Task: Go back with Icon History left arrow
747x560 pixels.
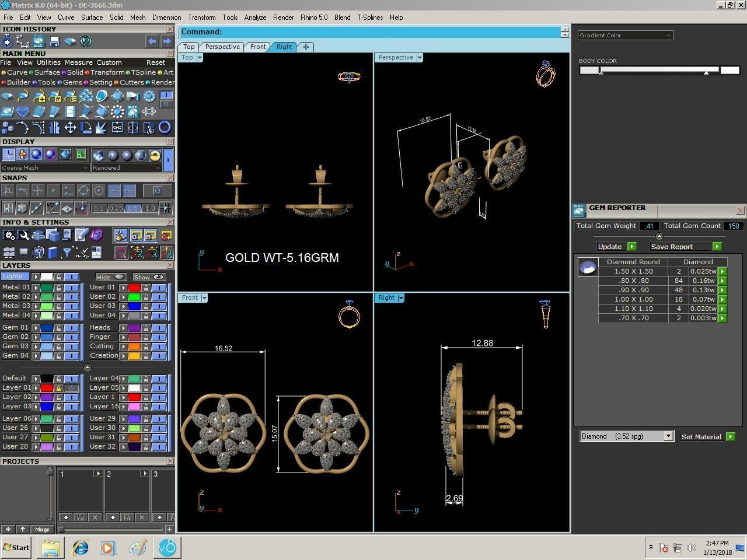Action: tap(152, 41)
